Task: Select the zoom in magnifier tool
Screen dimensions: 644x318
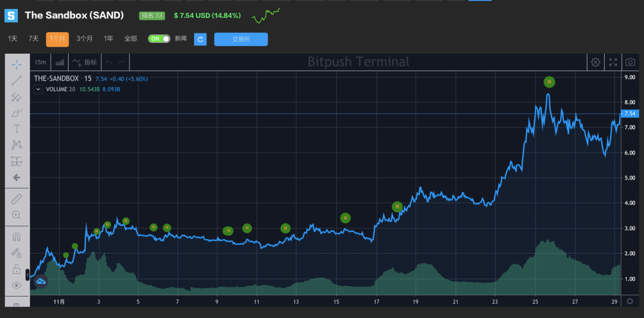Action: coord(17,215)
